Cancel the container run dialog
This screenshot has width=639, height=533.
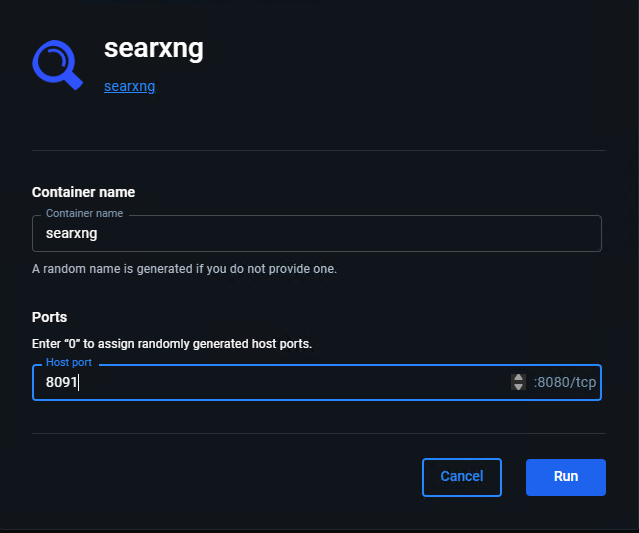point(461,477)
